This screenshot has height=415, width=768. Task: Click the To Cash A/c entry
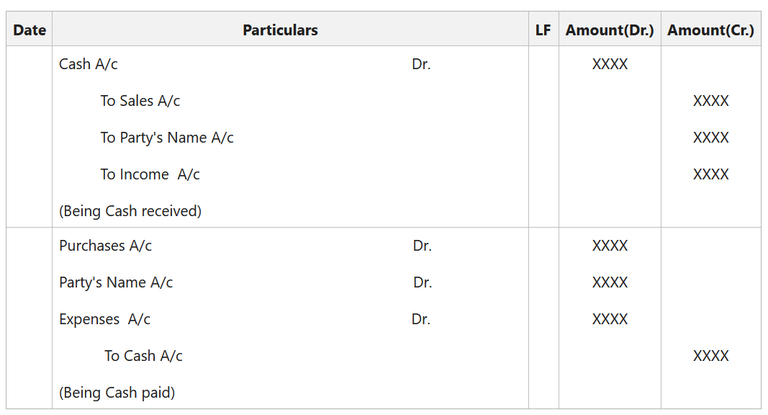pyautogui.click(x=143, y=356)
